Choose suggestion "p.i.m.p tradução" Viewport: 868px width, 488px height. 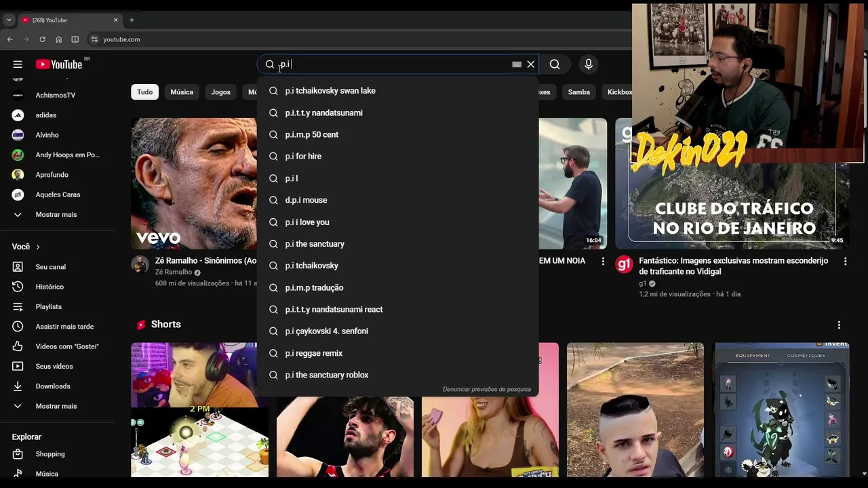398,287
